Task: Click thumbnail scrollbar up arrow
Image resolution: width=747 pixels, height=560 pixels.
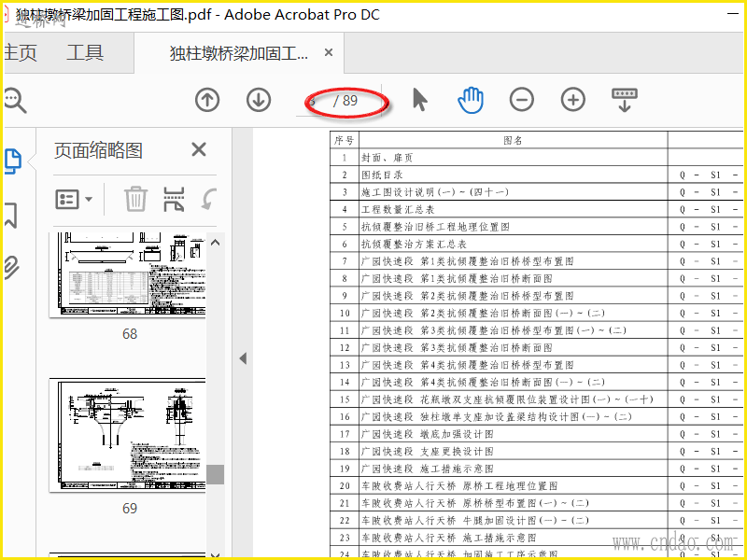Action: (216, 243)
